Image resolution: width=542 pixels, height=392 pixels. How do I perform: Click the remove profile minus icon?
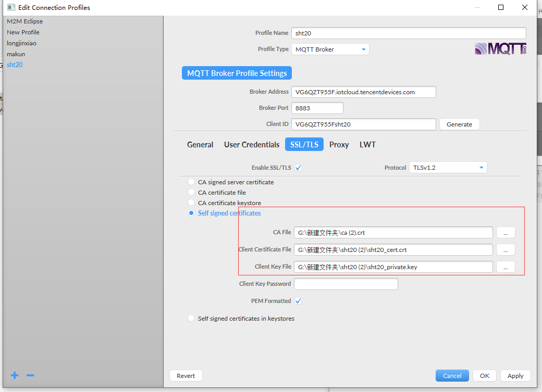pyautogui.click(x=30, y=375)
